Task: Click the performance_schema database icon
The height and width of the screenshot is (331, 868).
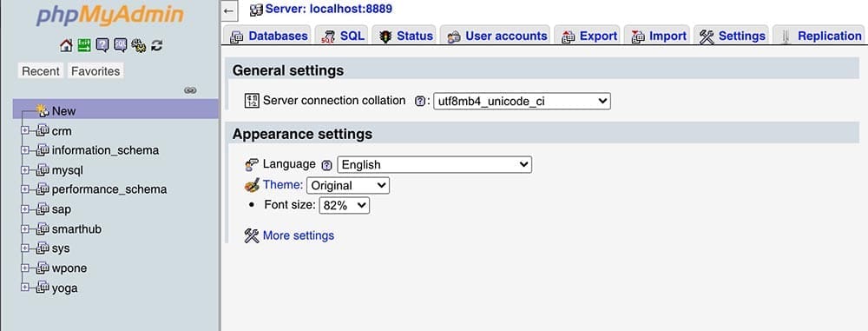Action: [x=43, y=190]
